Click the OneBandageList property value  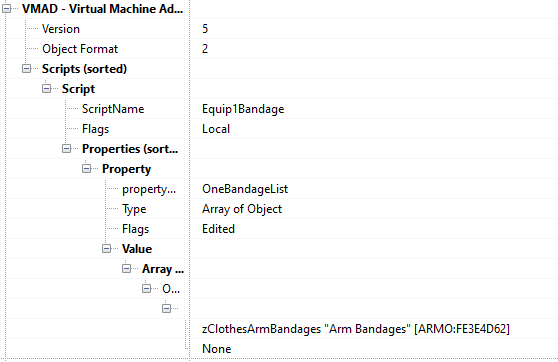245,189
